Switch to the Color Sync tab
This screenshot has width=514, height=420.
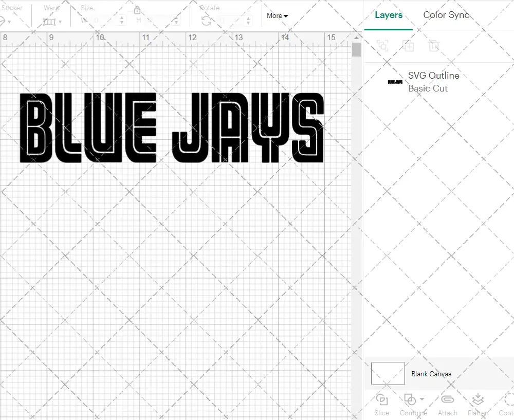point(446,15)
